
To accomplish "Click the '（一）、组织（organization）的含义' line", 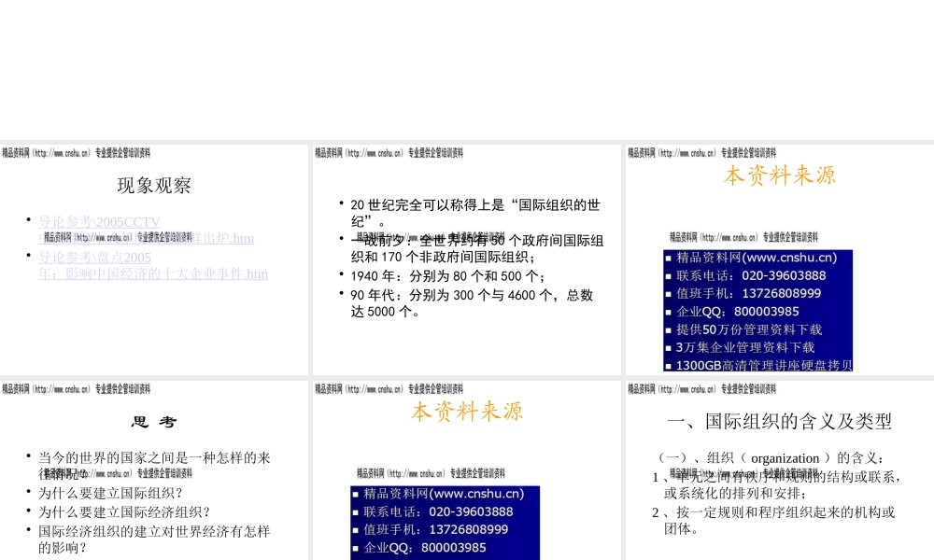I will pos(771,458).
